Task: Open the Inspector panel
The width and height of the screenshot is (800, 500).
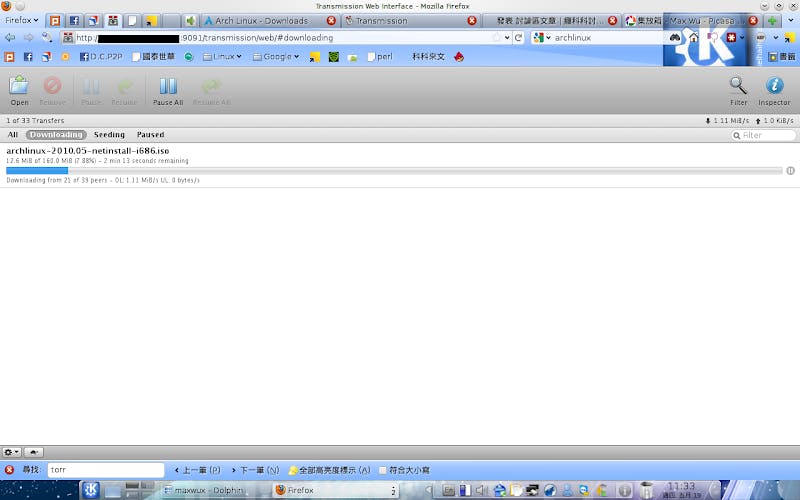Action: 773,90
